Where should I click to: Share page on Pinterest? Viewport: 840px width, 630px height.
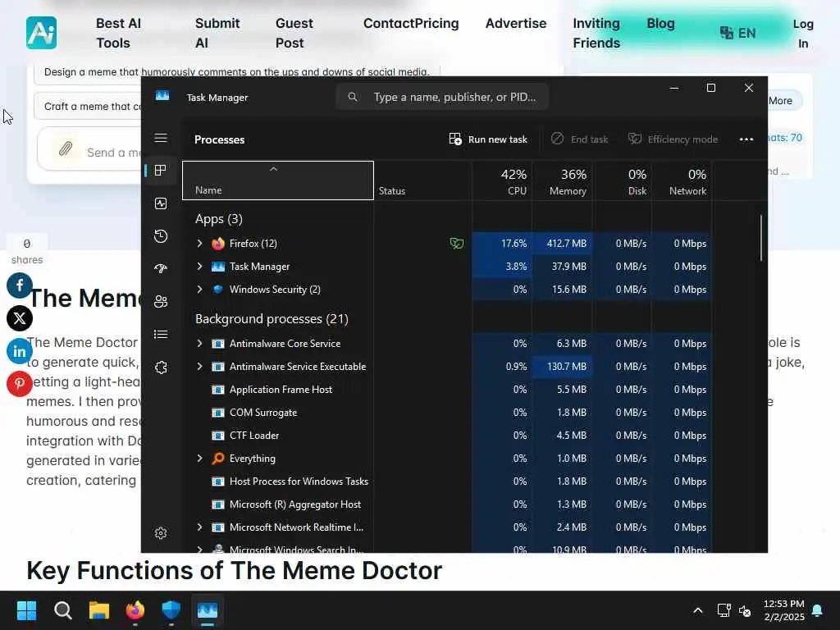(20, 384)
